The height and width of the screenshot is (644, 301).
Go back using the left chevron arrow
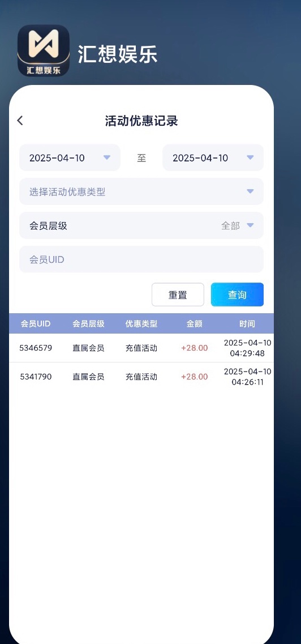point(20,121)
